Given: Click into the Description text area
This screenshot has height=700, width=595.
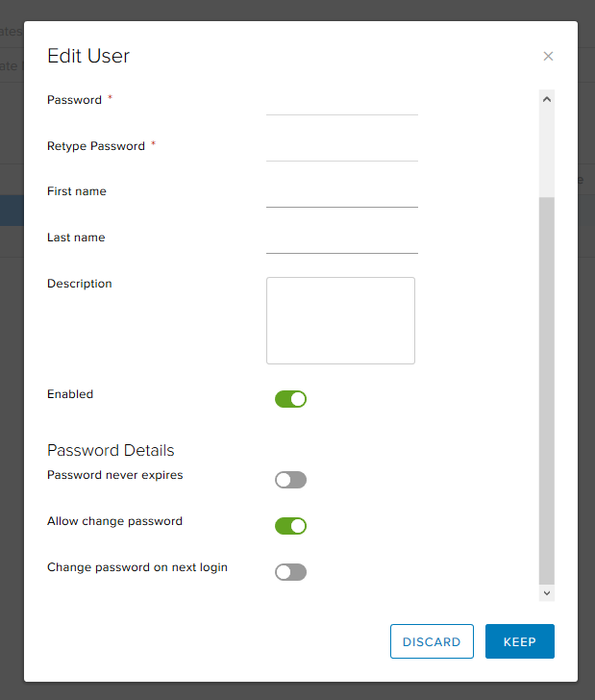Looking at the screenshot, I should tap(340, 320).
